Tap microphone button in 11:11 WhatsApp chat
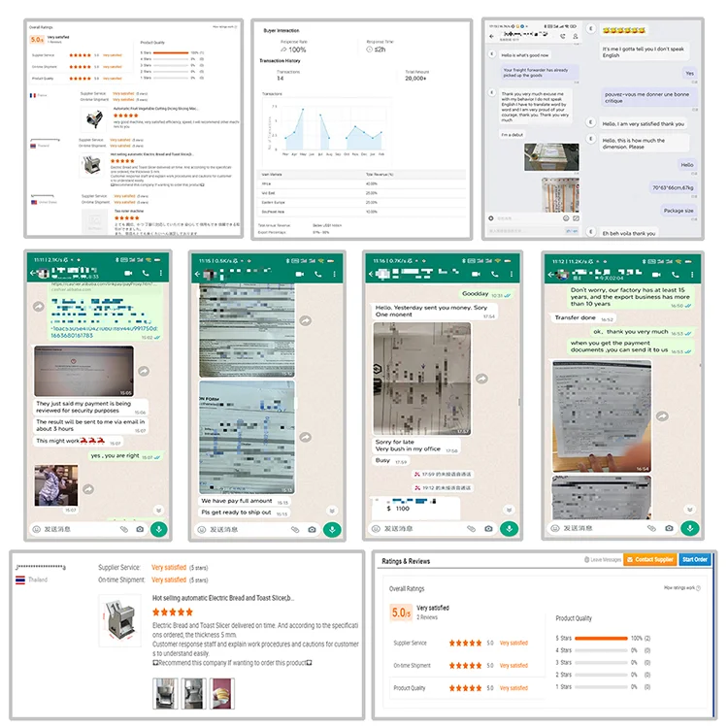Viewport: 728px width, 728px height. (159, 529)
